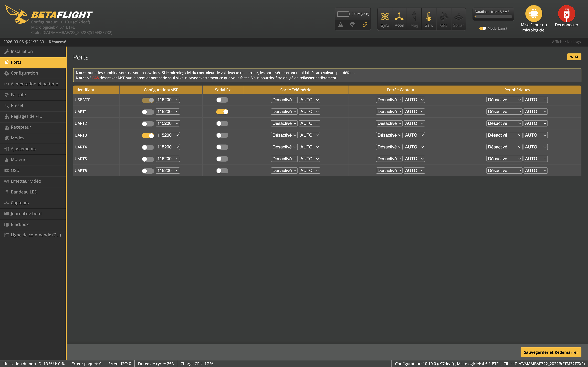Click the Accel sensor icon
588x367 pixels.
[399, 17]
